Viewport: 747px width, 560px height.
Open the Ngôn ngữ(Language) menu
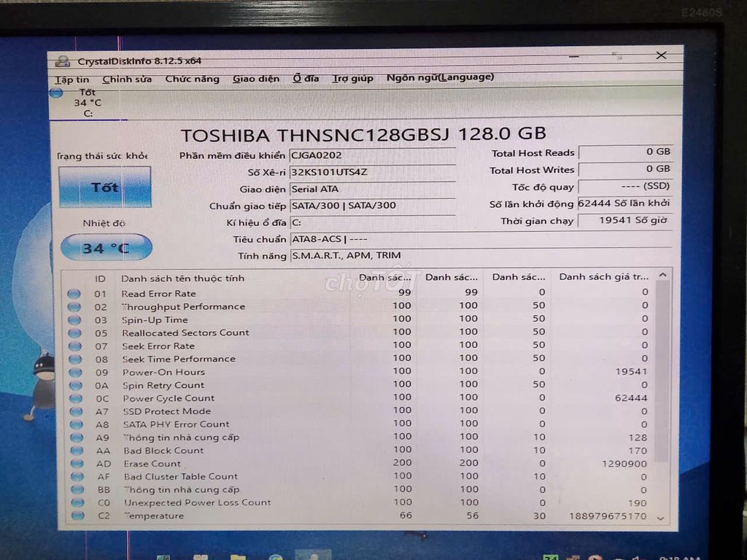click(x=440, y=77)
